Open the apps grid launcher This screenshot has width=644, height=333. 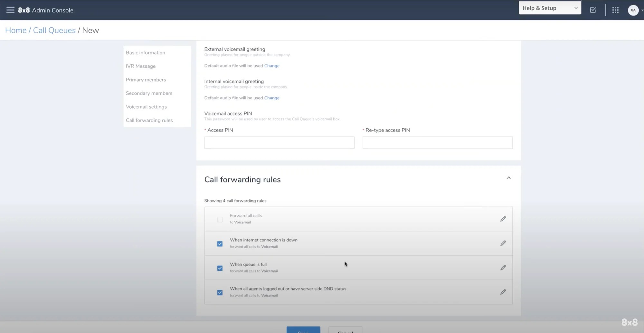click(615, 10)
